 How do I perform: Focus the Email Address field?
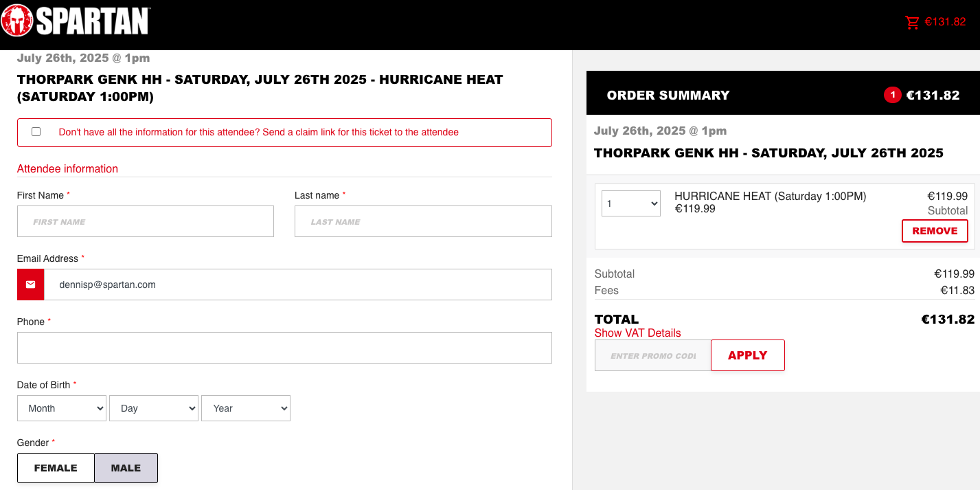pos(298,285)
